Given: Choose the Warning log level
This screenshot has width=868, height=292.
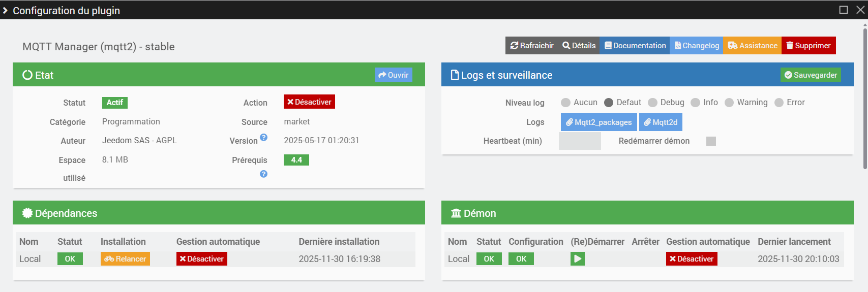Looking at the screenshot, I should coord(729,103).
